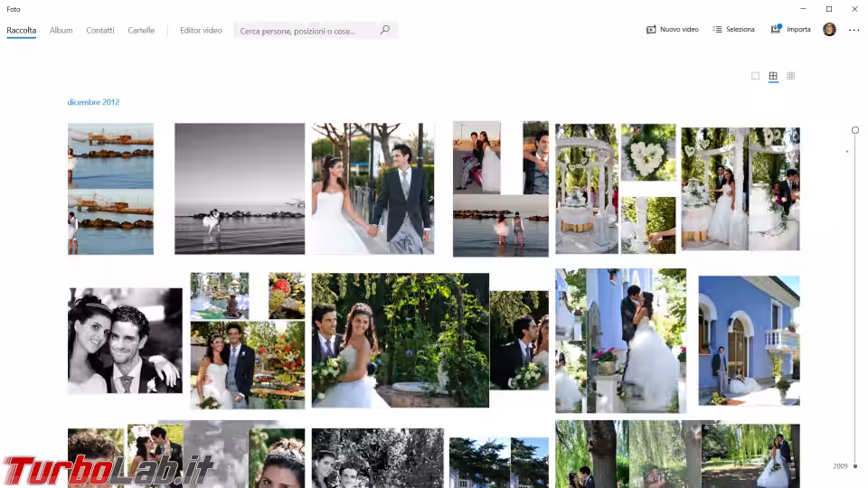Image resolution: width=868 pixels, height=488 pixels.
Task: Switch to large single-photo view
Action: click(755, 76)
